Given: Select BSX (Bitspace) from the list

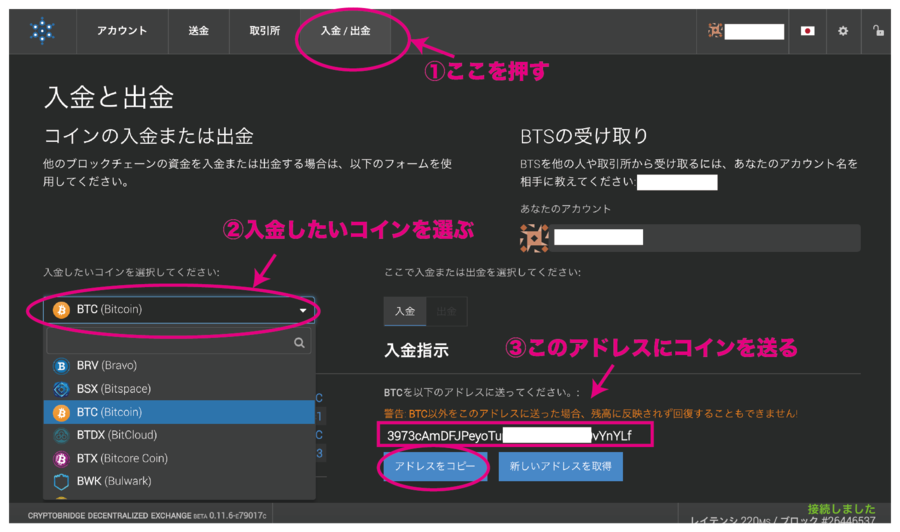Looking at the screenshot, I should click(x=113, y=389).
